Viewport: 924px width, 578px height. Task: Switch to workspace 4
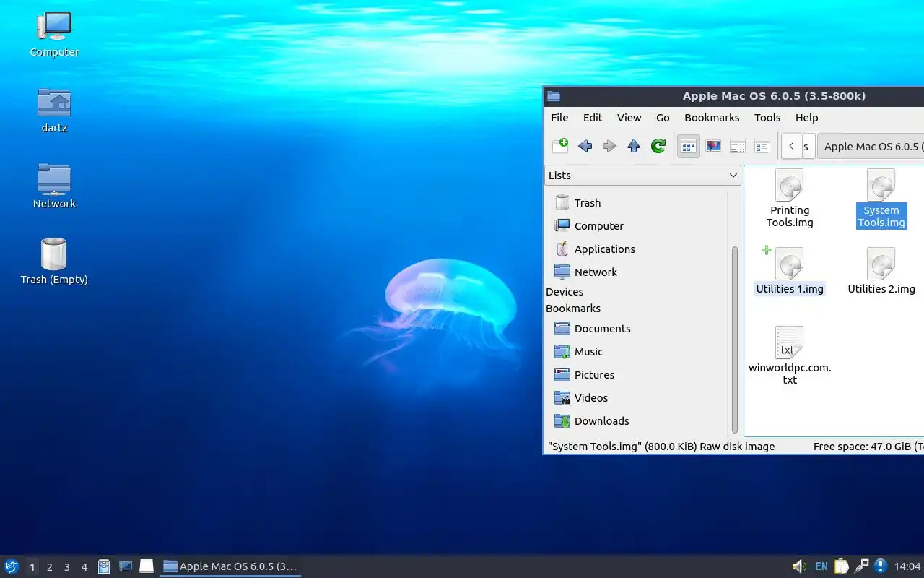point(84,567)
